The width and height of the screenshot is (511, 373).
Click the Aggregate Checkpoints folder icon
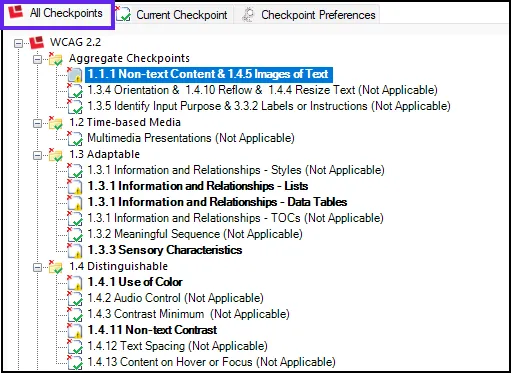[x=55, y=59]
